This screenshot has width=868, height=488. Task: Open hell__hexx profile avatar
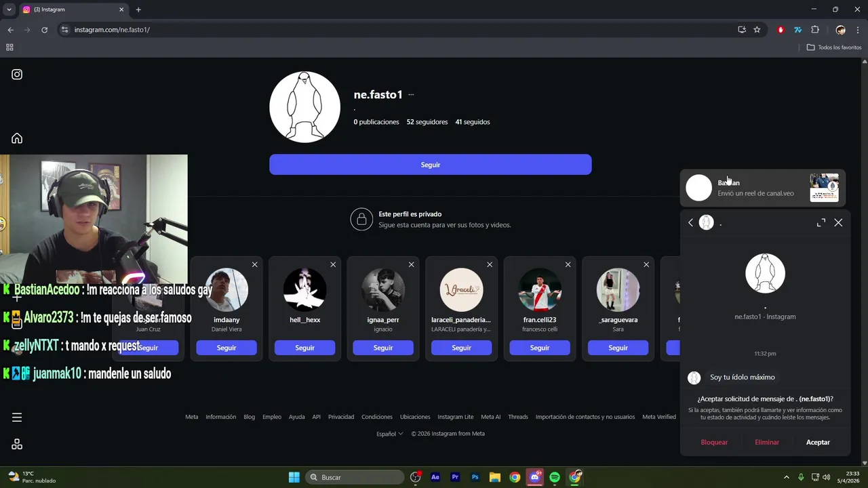tap(304, 290)
